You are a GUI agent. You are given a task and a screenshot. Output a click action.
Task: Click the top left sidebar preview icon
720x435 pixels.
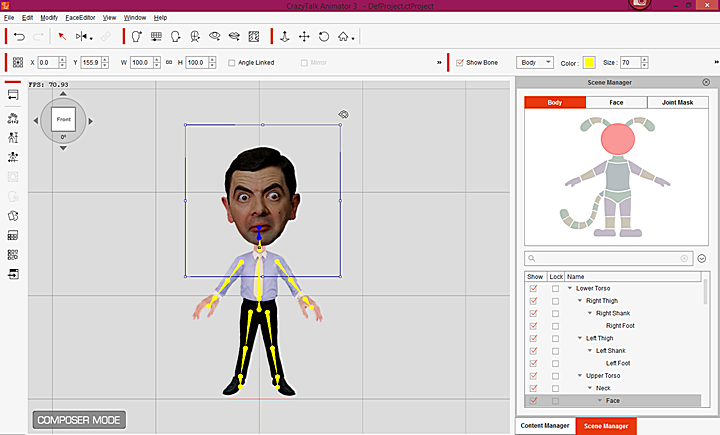pos(13,95)
